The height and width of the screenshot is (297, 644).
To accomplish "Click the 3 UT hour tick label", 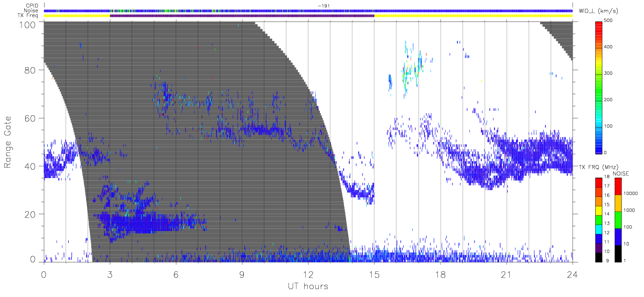I will click(110, 274).
